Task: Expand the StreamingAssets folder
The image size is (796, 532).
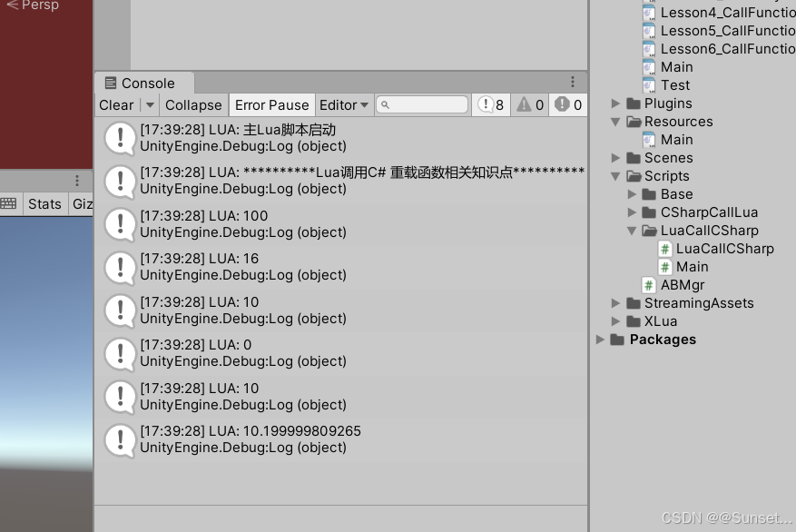Action: (615, 303)
